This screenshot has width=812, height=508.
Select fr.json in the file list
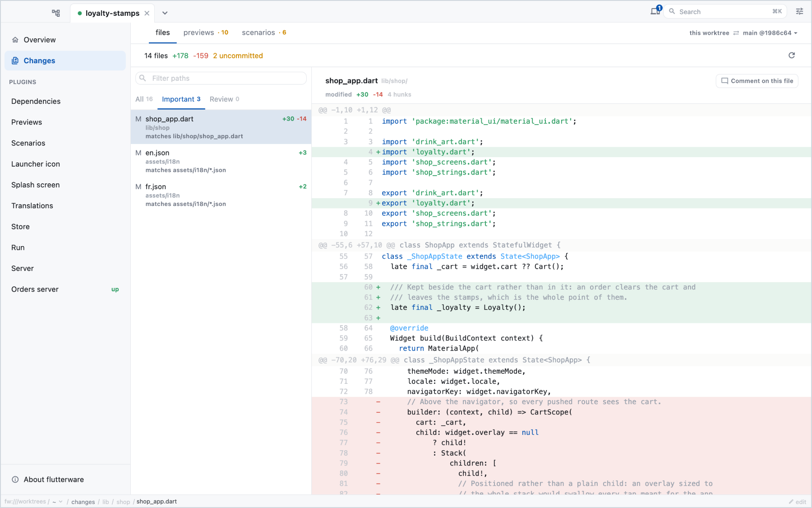(221, 195)
